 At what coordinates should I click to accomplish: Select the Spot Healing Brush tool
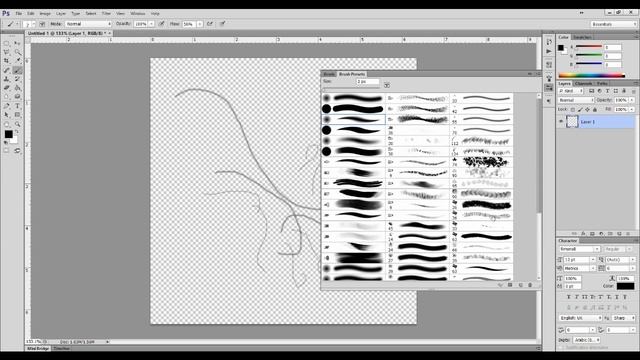7,70
